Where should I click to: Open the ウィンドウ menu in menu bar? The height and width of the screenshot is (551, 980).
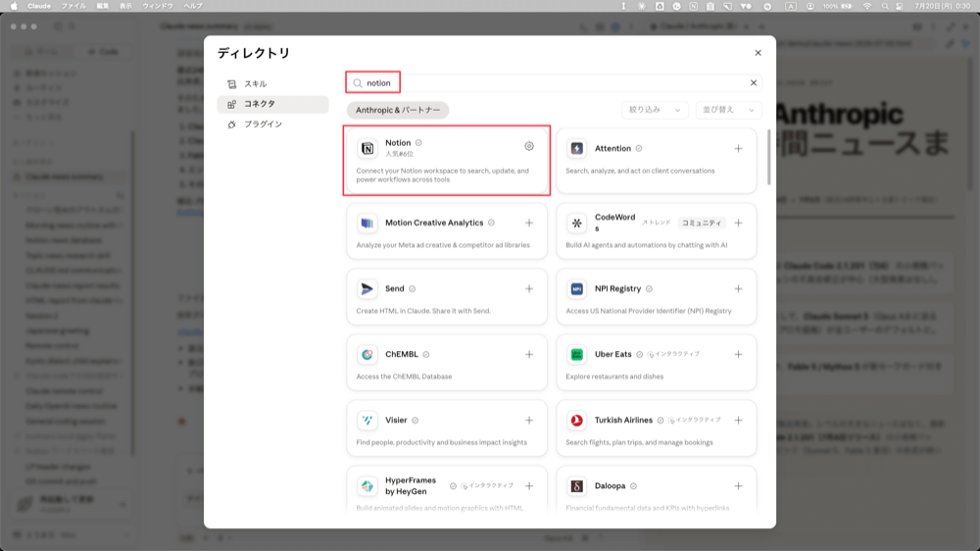click(158, 6)
